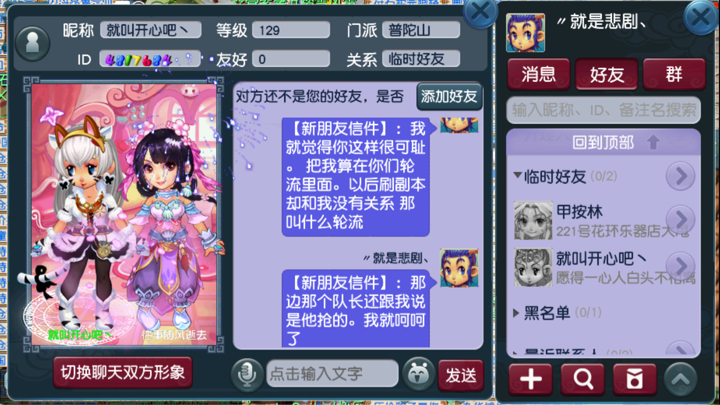The height and width of the screenshot is (405, 720).
Task: Expand the 黑名单 group
Action: coord(516,313)
